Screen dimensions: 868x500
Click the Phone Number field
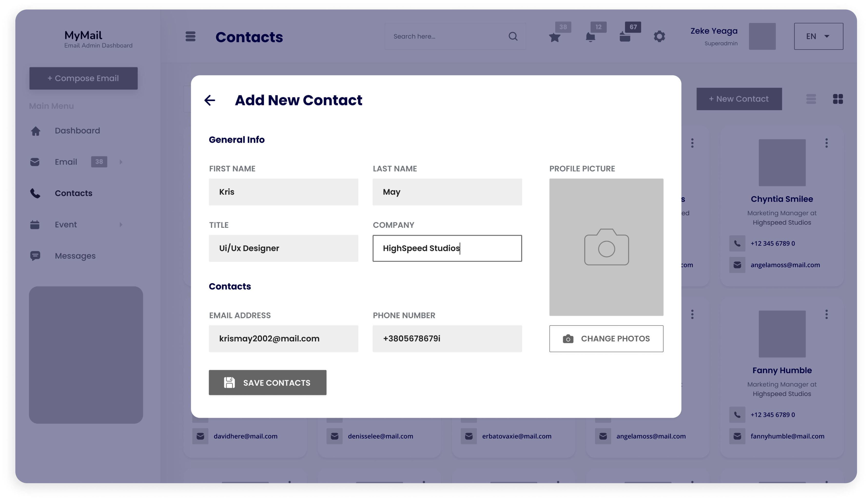click(x=447, y=339)
